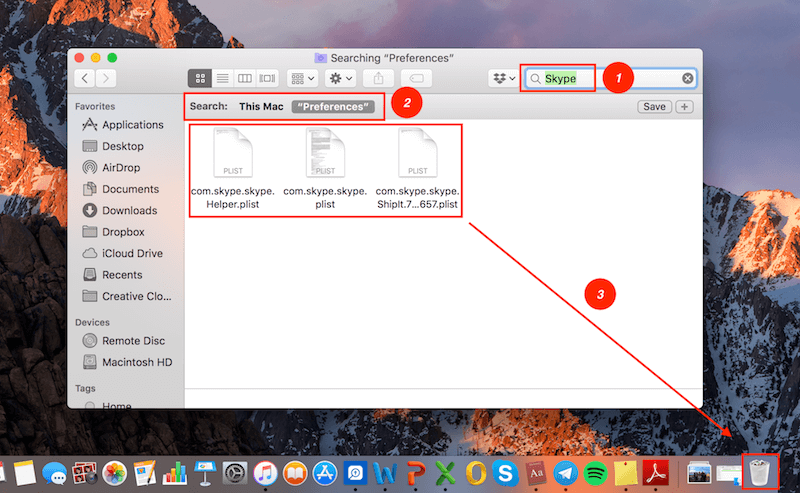Go back in Finder history
800x493 pixels.
[x=85, y=78]
